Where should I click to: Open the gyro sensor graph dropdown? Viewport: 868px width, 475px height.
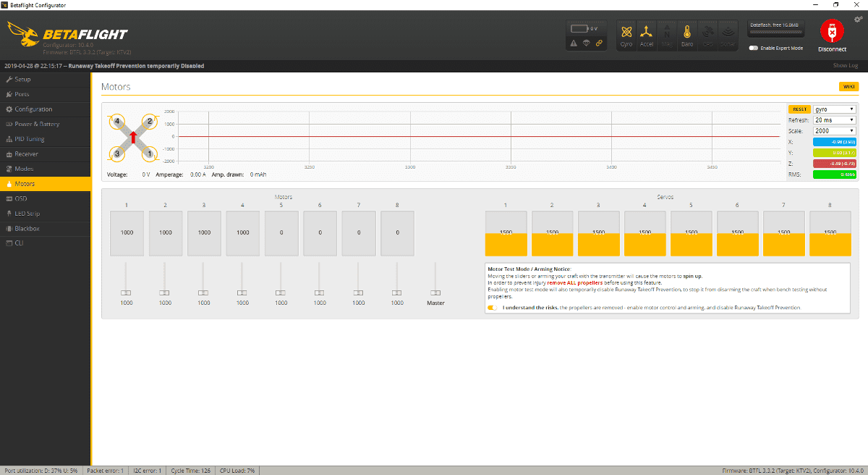click(834, 109)
